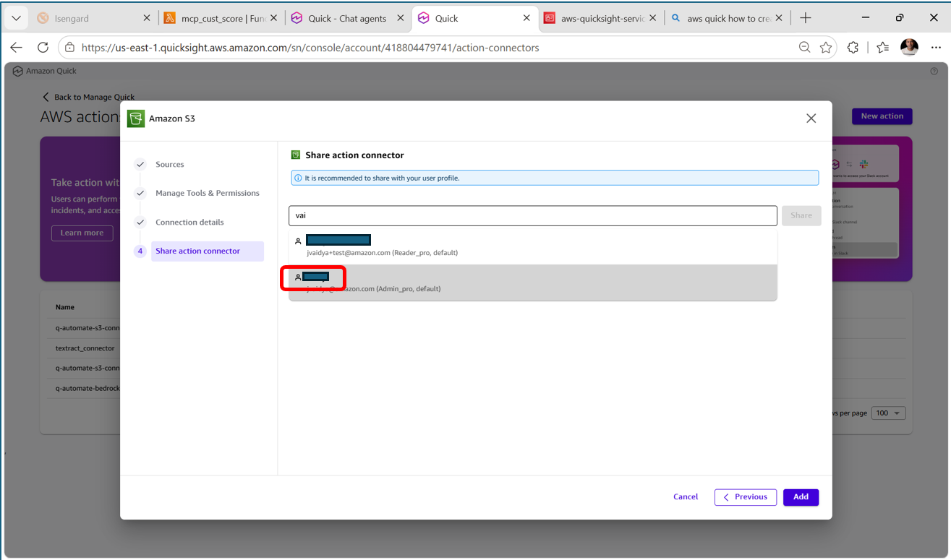The width and height of the screenshot is (951, 560).
Task: Go to the Connection details step
Action: tap(189, 223)
